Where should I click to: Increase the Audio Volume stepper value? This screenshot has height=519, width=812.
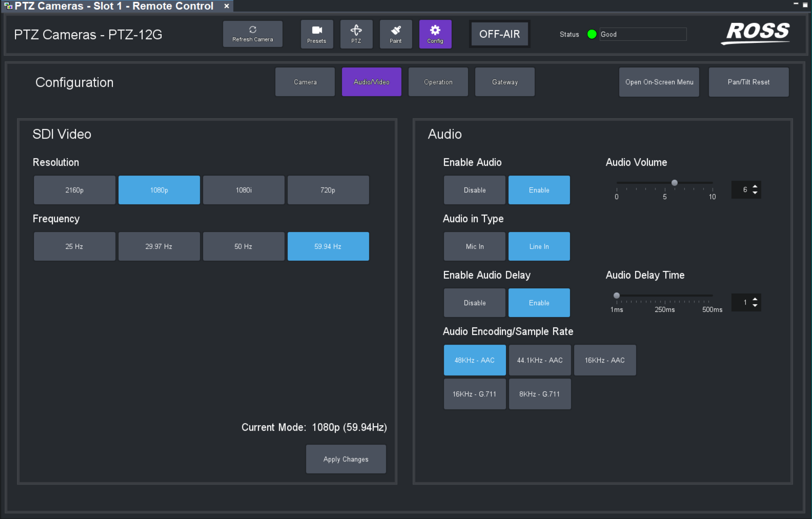pyautogui.click(x=755, y=186)
